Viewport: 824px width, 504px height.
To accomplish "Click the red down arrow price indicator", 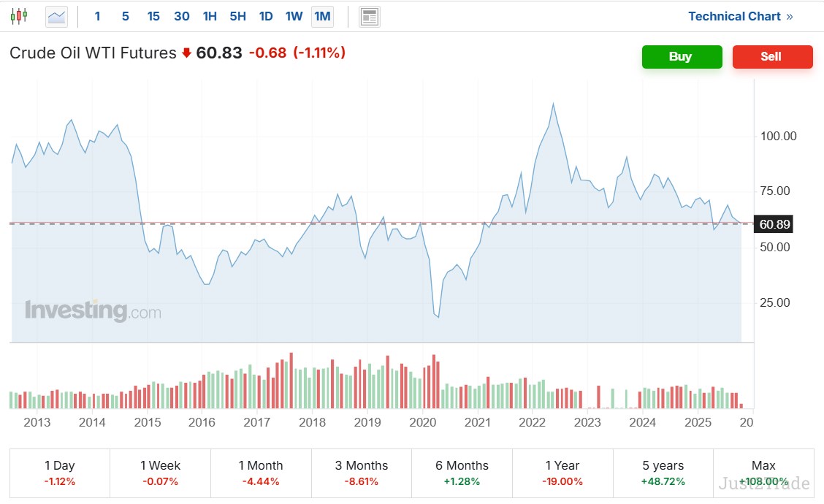I will point(186,53).
